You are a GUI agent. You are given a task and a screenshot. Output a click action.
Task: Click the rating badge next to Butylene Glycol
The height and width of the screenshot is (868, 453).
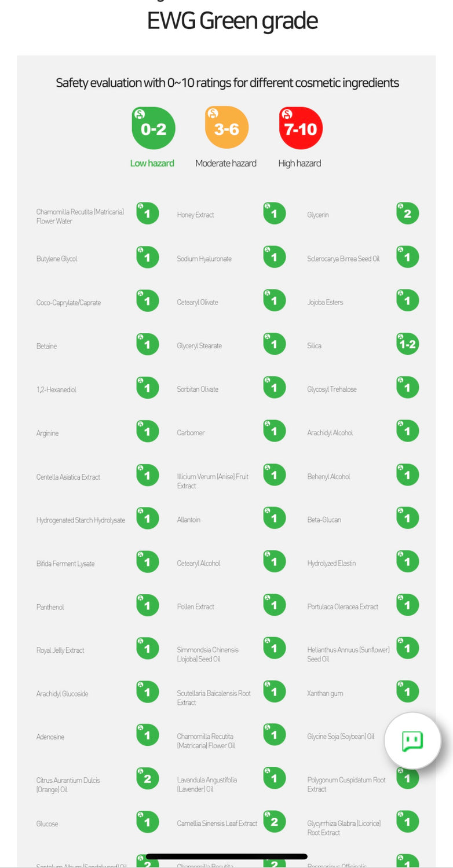(147, 258)
